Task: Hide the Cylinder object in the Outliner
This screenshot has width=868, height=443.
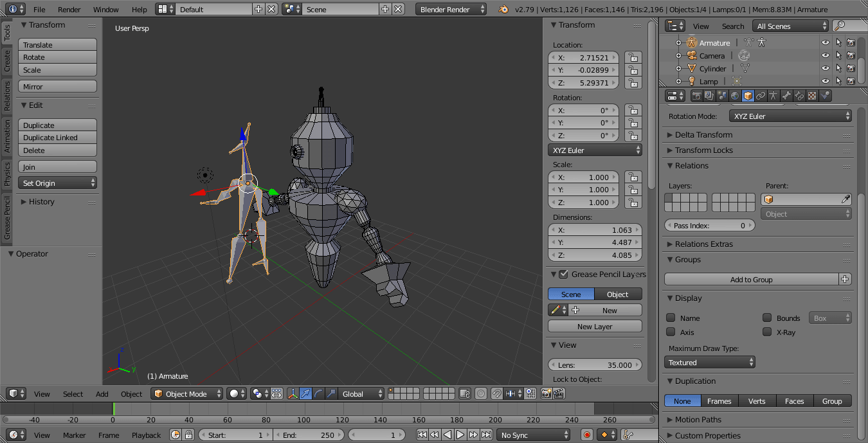Action: coord(825,68)
